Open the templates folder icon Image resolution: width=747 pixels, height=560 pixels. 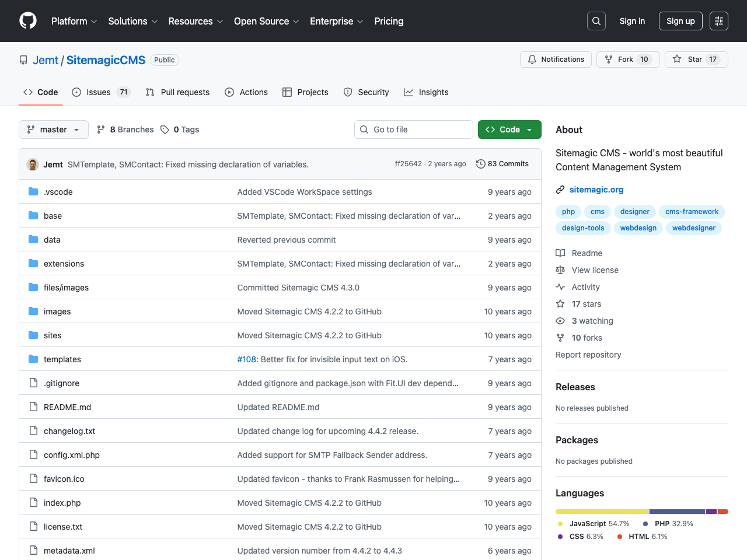(33, 359)
